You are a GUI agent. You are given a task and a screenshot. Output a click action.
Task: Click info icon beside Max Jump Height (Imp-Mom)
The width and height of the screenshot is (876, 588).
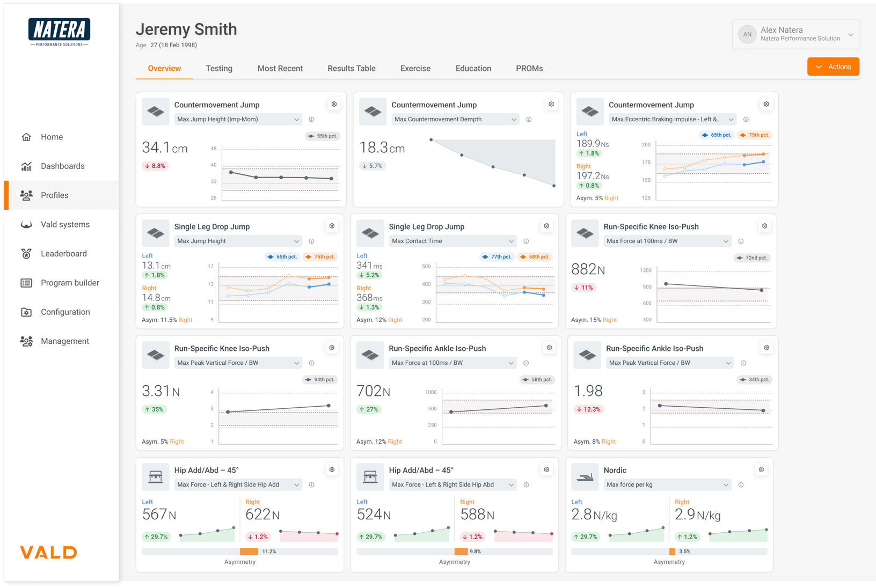[311, 120]
